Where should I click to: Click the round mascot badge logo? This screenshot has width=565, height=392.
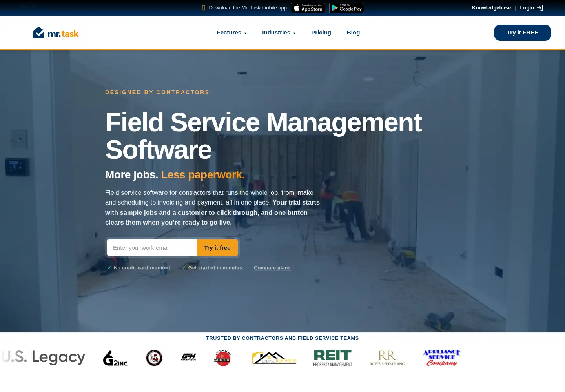(x=154, y=358)
